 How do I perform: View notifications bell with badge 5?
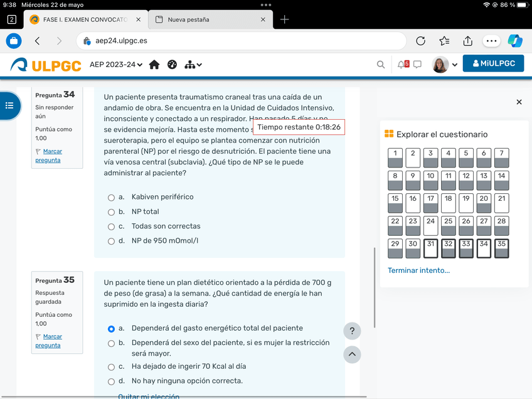[x=403, y=64]
